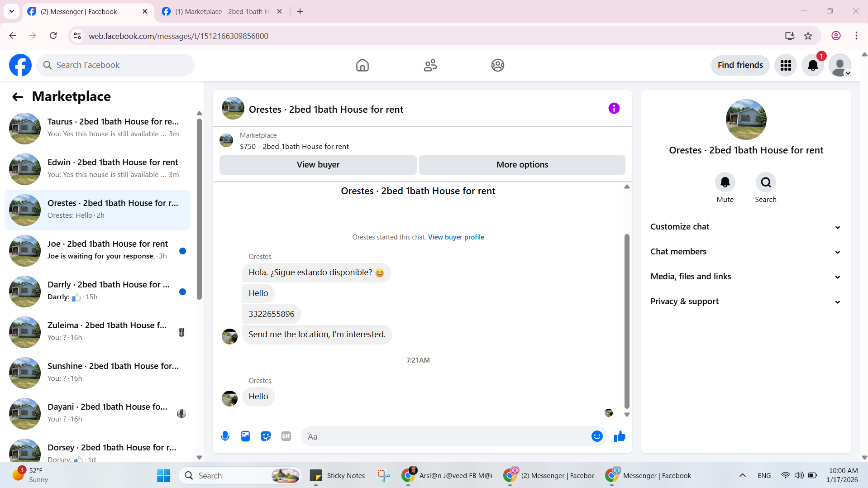Mute this conversation with the bell
Viewport: 868px width, 488px height.
pos(725,182)
